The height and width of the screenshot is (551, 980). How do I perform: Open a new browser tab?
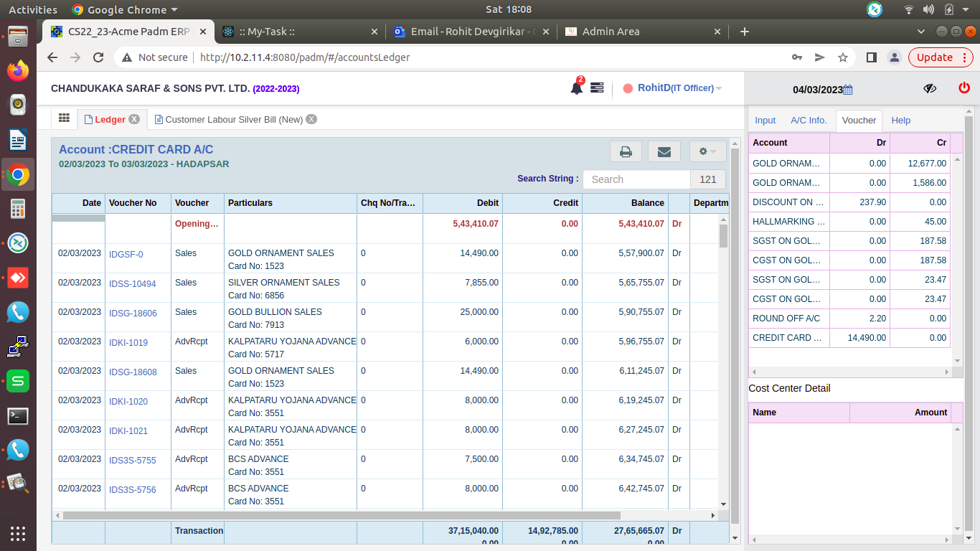[x=744, y=32]
